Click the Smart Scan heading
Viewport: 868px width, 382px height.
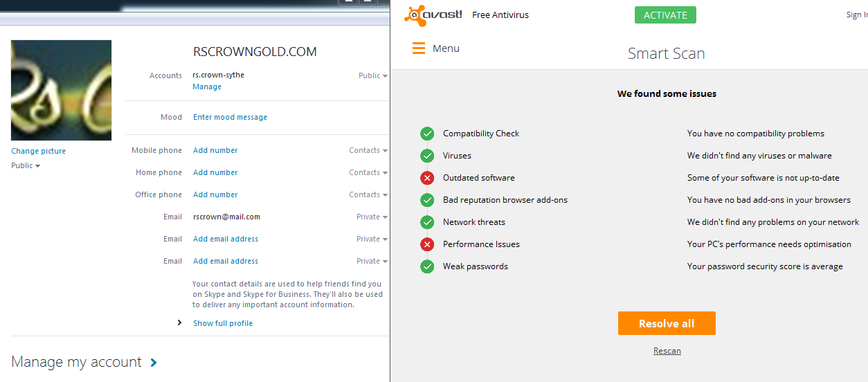click(667, 53)
